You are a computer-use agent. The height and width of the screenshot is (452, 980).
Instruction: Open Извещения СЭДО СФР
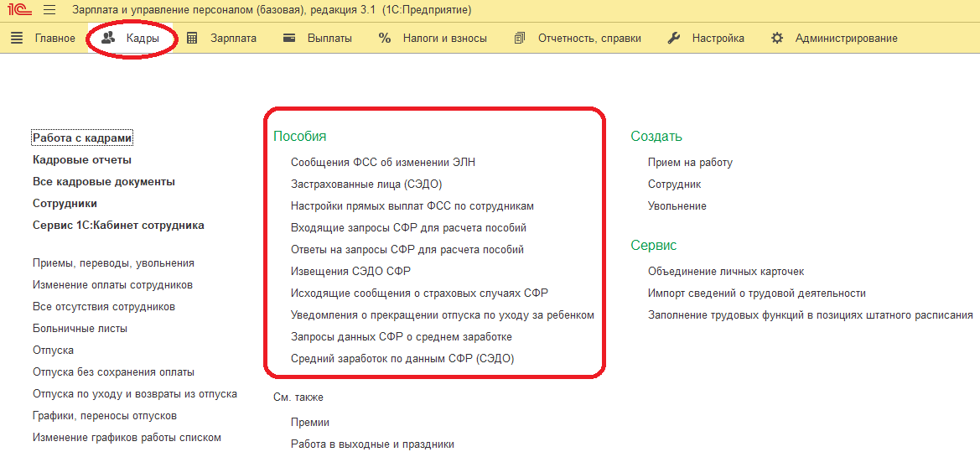[x=351, y=272]
